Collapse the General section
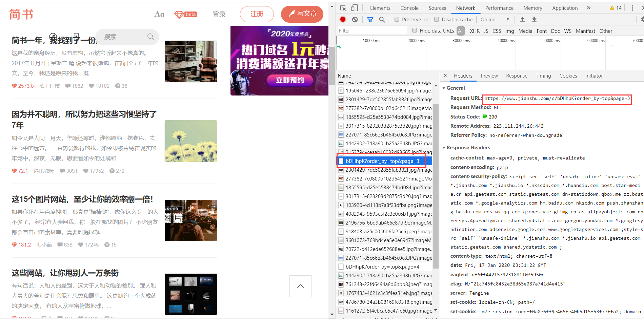644x319 pixels. click(444, 88)
